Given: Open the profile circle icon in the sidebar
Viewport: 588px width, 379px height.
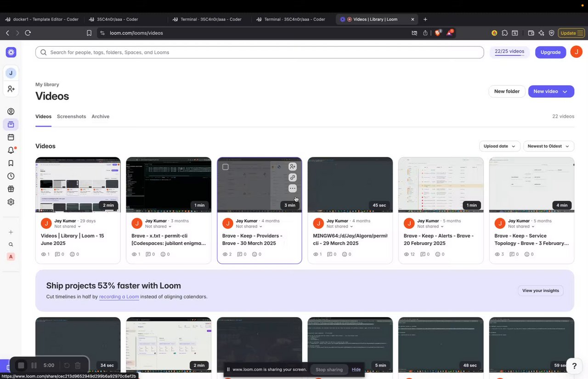Looking at the screenshot, I should 11,111.
